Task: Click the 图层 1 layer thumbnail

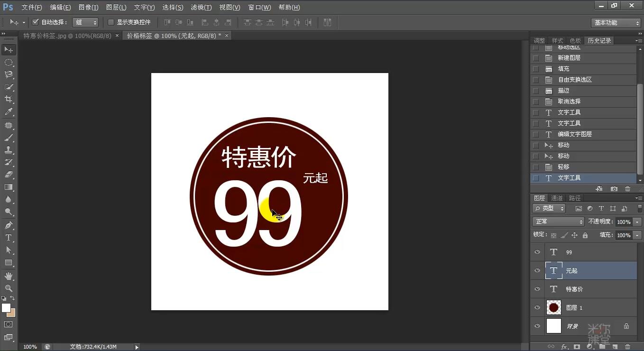Action: click(554, 307)
